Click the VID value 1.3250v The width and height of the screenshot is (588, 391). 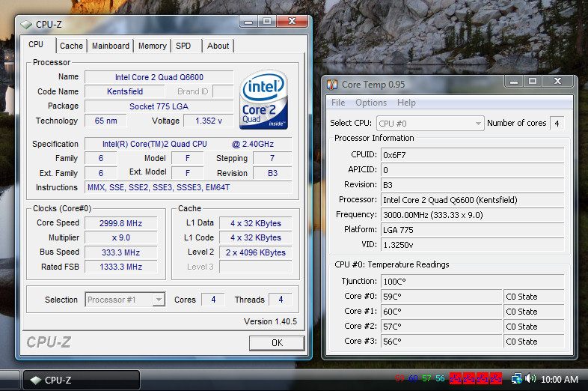[x=473, y=244]
